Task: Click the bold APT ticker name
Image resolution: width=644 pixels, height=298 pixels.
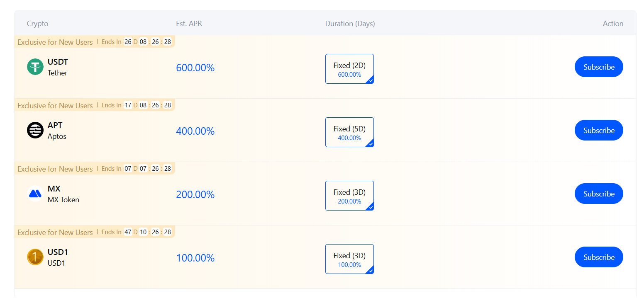Action: coord(55,125)
